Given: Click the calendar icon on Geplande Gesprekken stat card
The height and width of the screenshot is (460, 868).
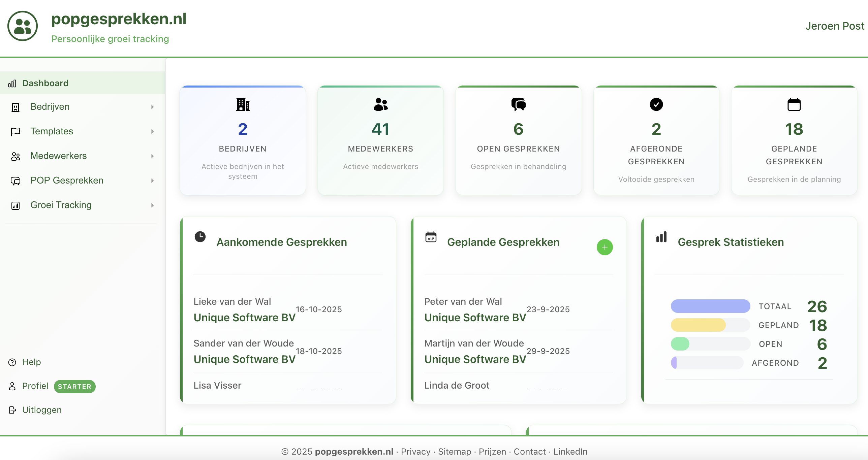Looking at the screenshot, I should [794, 104].
